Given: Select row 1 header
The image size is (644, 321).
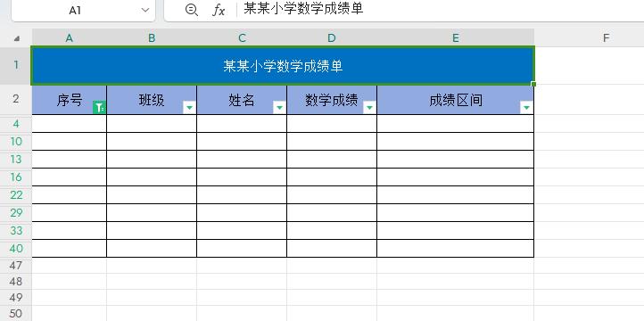Looking at the screenshot, I should click(16, 65).
